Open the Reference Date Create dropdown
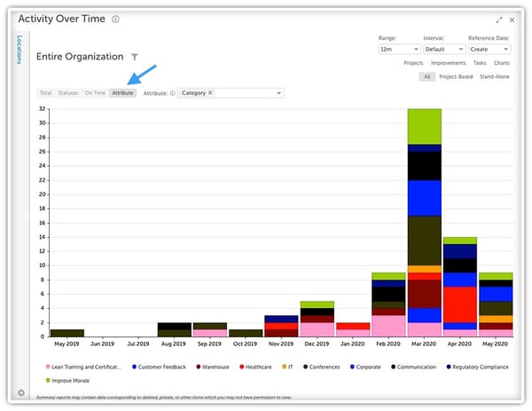Viewport: 532px width, 411px height. click(489, 49)
